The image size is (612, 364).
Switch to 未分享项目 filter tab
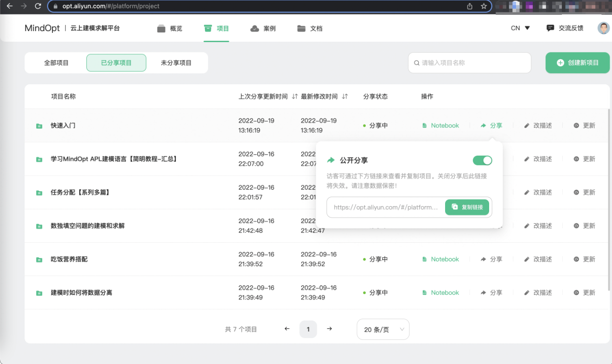point(176,63)
